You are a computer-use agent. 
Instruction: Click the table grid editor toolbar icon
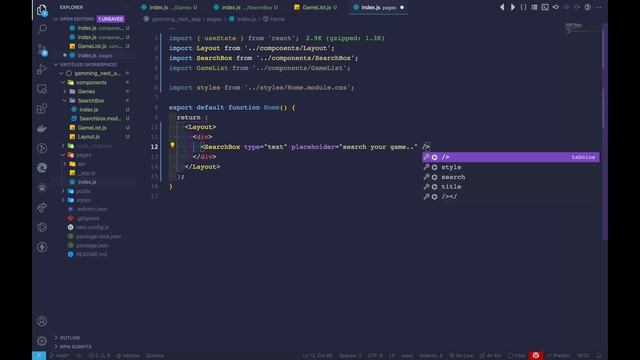tap(534, 7)
